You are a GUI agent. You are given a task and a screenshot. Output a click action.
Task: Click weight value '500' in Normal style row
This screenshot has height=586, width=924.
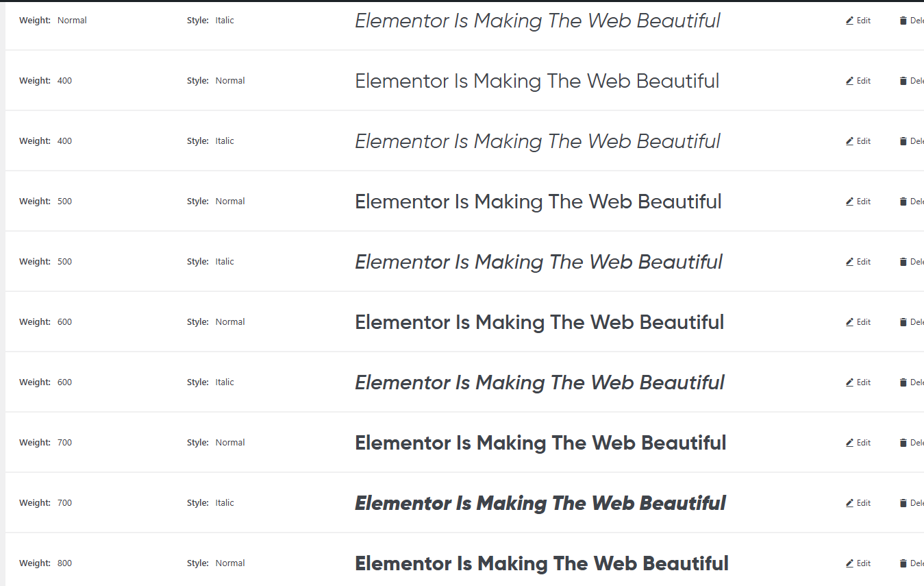pyautogui.click(x=64, y=202)
